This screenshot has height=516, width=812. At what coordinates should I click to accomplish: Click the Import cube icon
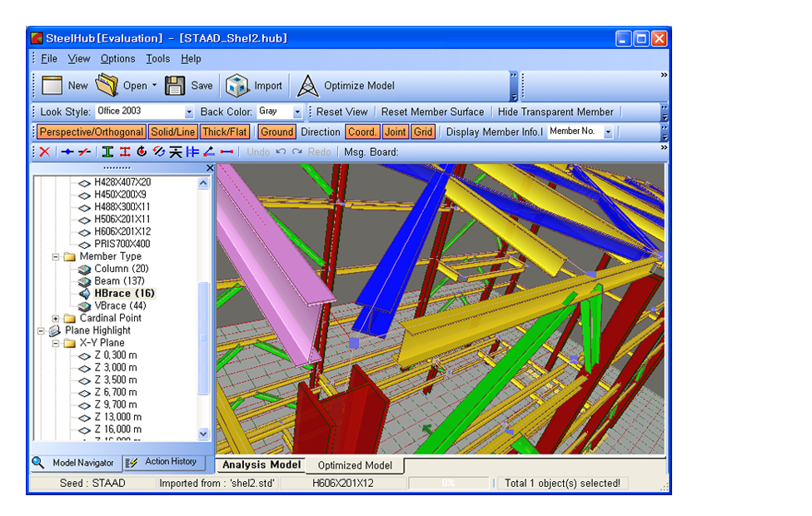click(x=237, y=86)
